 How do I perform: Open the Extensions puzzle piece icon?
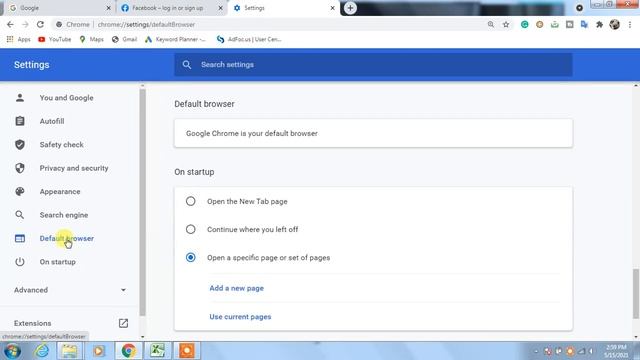pyautogui.click(x=599, y=24)
